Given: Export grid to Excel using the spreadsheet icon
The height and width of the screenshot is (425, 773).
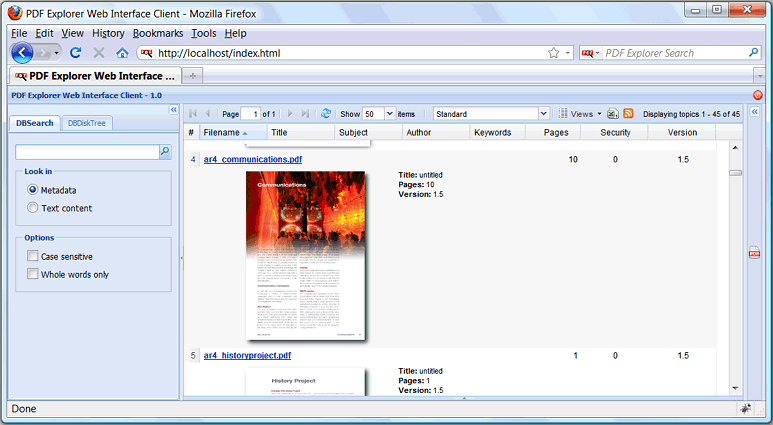Looking at the screenshot, I should tap(612, 114).
